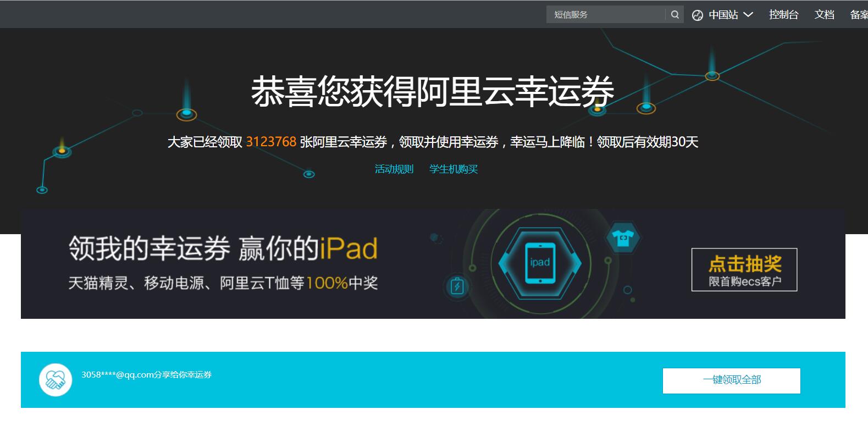Click the power bank battery icon
Viewport: 868px width, 426px height.
tap(457, 286)
